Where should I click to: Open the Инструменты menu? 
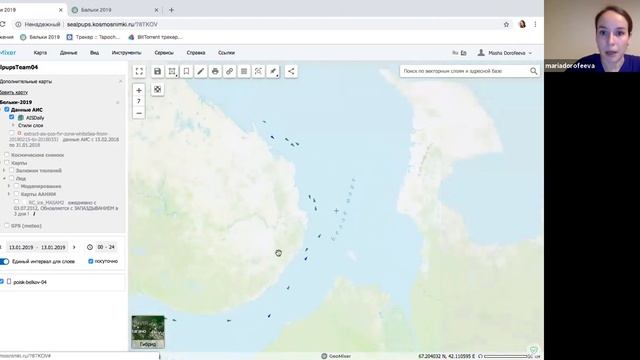[x=127, y=53]
